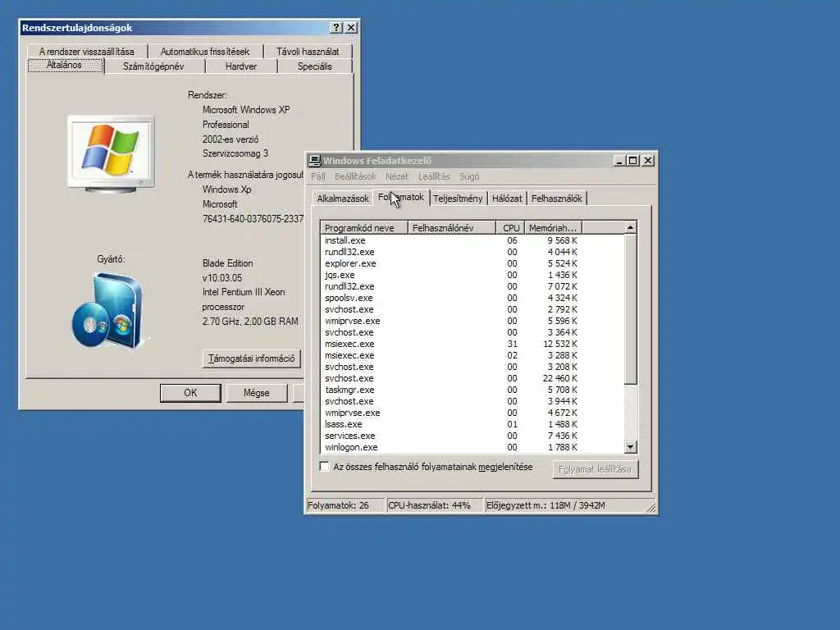
Task: Click OK in Rendszertulajdonságok
Action: (x=190, y=393)
